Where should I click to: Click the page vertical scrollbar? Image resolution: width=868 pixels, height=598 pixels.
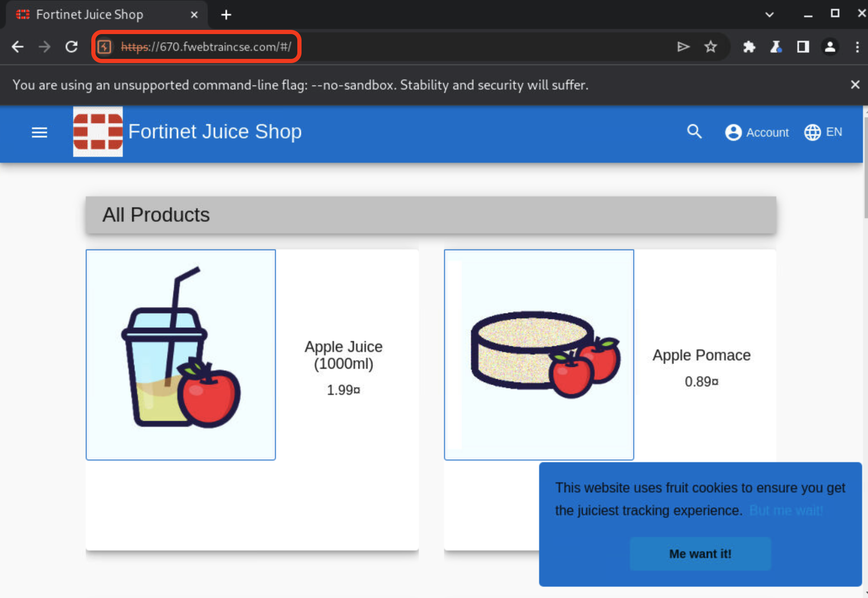tap(865, 168)
